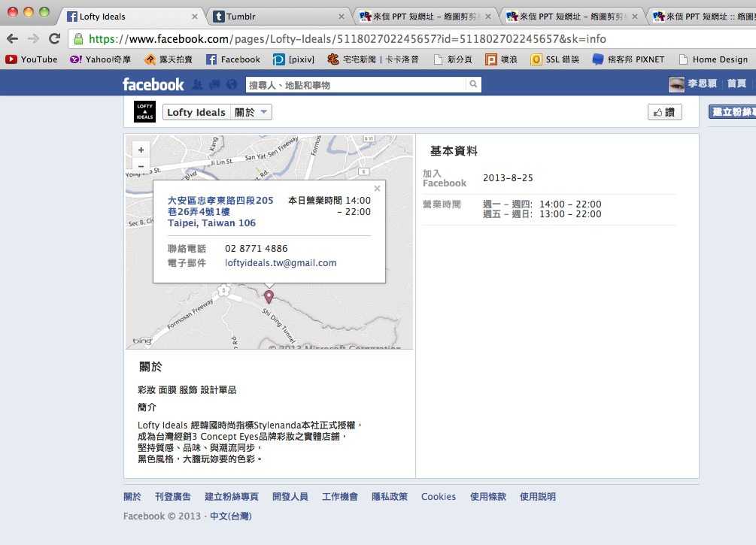The image size is (756, 545).
Task: Click footer 刊登廣告 link
Action: (172, 496)
